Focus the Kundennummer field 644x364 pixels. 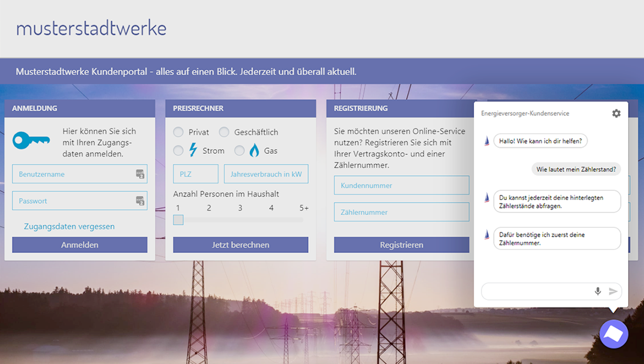tap(402, 186)
